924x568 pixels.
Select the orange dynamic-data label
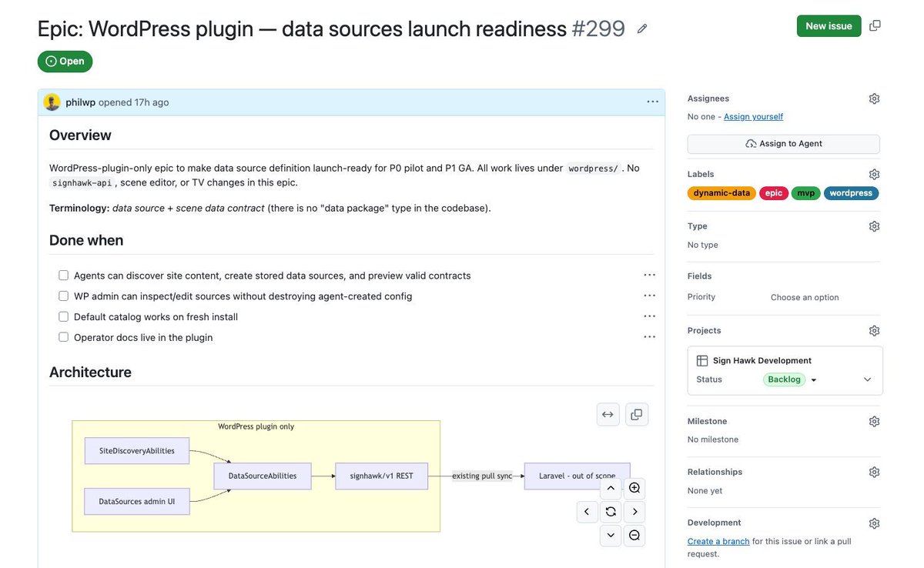pos(721,193)
